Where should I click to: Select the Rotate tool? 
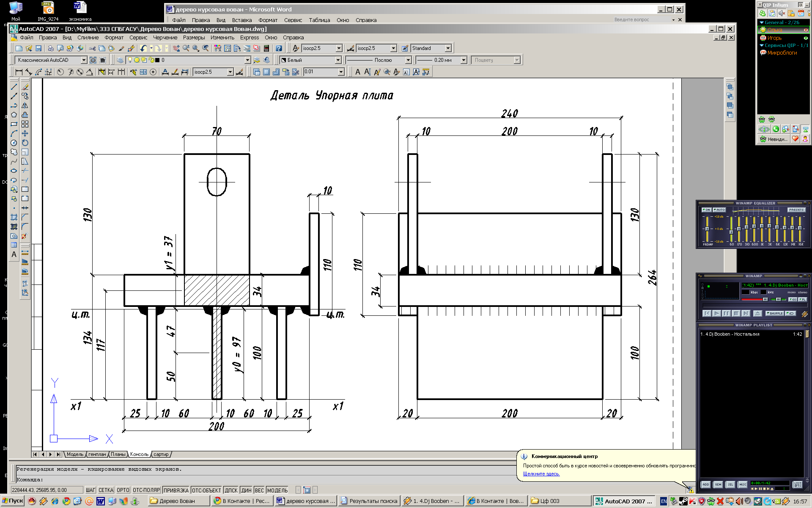[x=25, y=143]
